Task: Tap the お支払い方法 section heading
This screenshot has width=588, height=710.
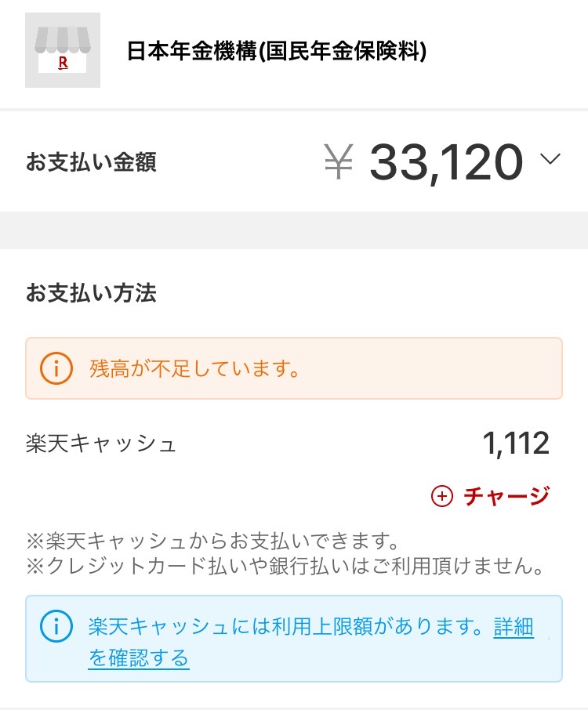Action: tap(91, 294)
